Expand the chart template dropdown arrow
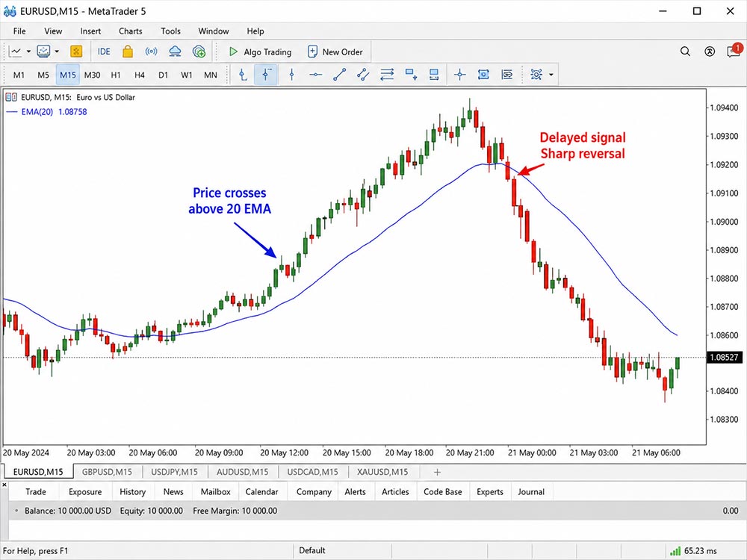Viewport: 747px width, 560px height. 57,52
